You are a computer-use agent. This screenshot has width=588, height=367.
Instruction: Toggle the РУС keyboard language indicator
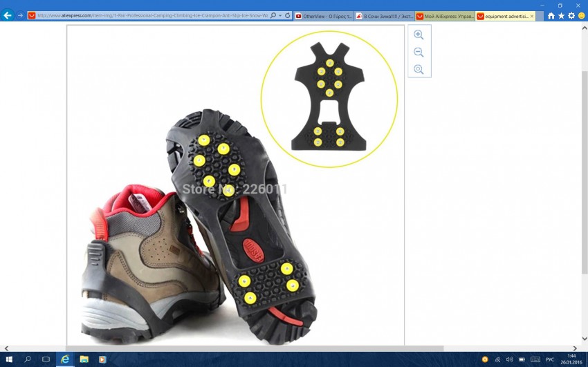550,359
